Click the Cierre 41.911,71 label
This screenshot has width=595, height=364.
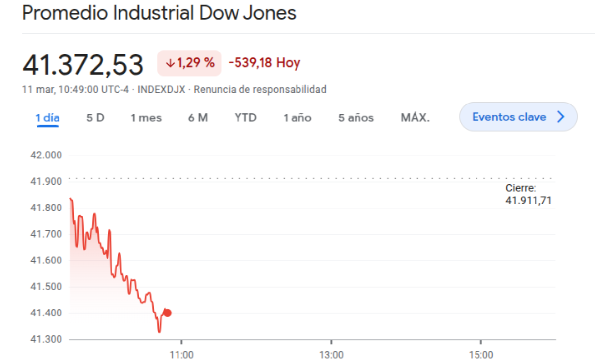(529, 194)
